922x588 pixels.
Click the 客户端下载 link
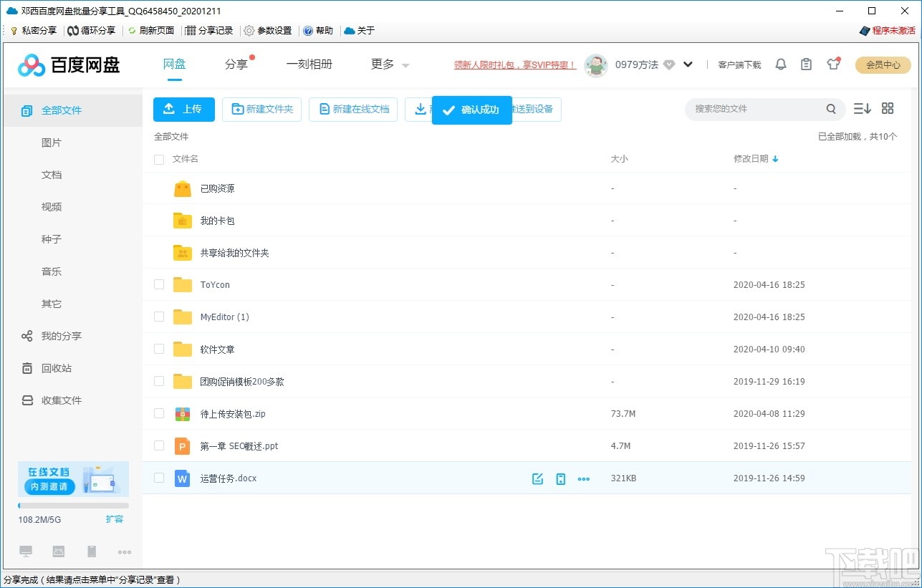pyautogui.click(x=739, y=64)
